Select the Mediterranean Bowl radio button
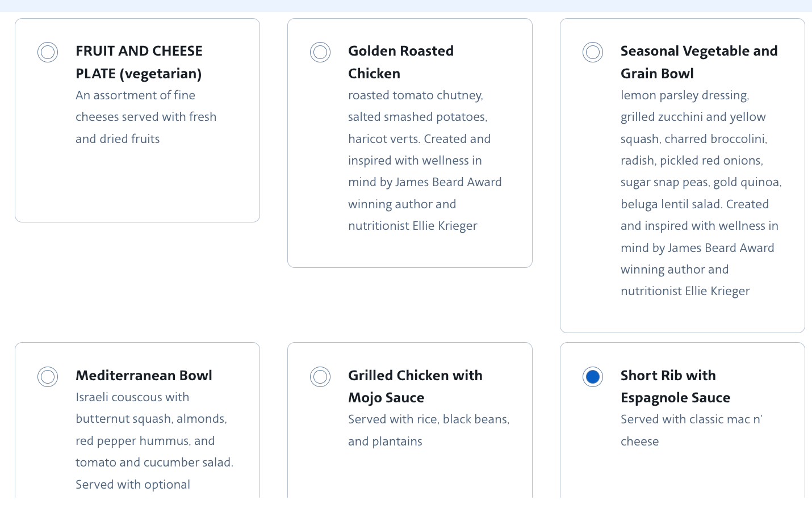 pyautogui.click(x=48, y=377)
